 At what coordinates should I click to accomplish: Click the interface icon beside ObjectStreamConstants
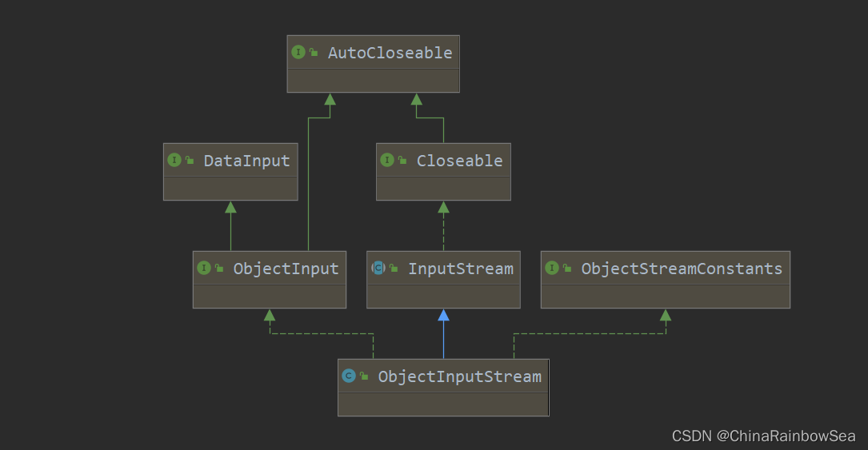(552, 269)
